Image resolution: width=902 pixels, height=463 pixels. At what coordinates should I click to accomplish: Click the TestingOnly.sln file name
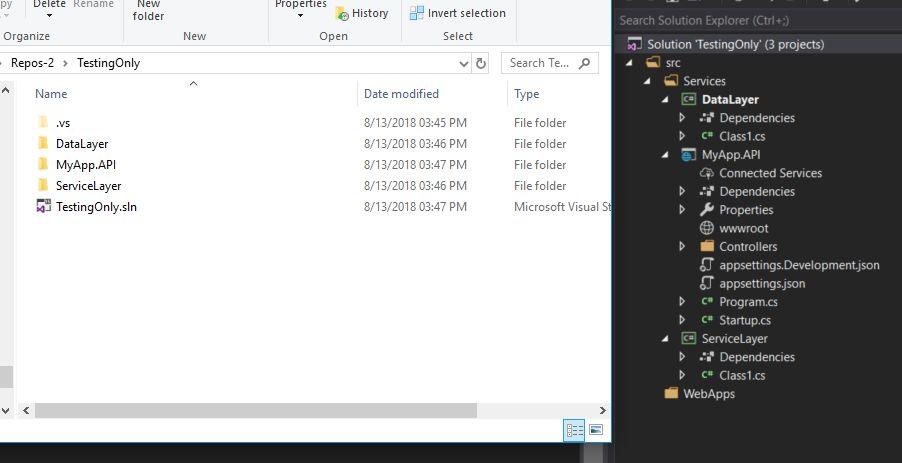pos(96,207)
